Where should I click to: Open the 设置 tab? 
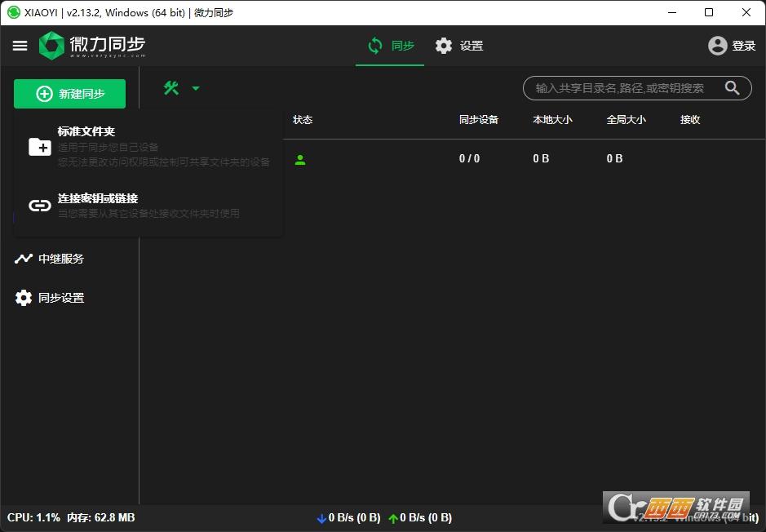pos(458,46)
